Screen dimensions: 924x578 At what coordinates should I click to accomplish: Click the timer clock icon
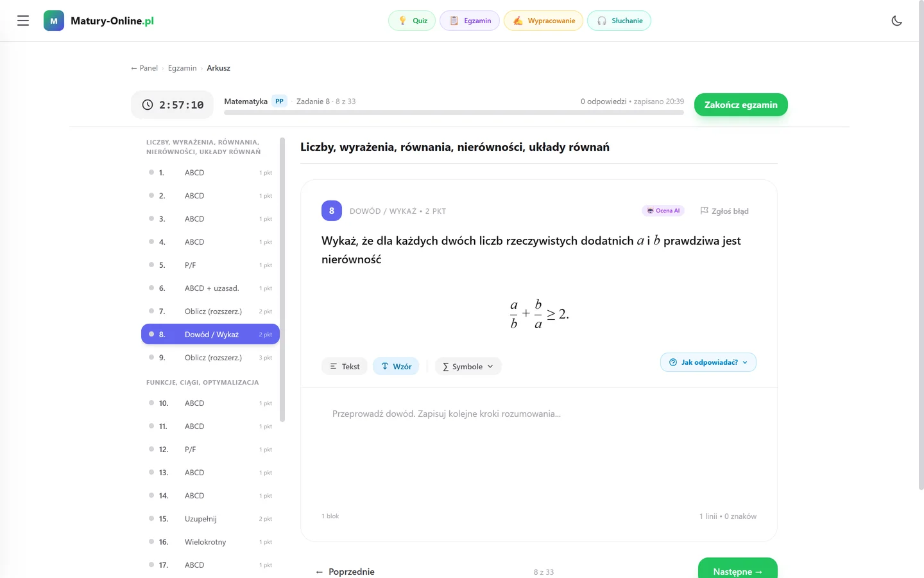click(148, 105)
